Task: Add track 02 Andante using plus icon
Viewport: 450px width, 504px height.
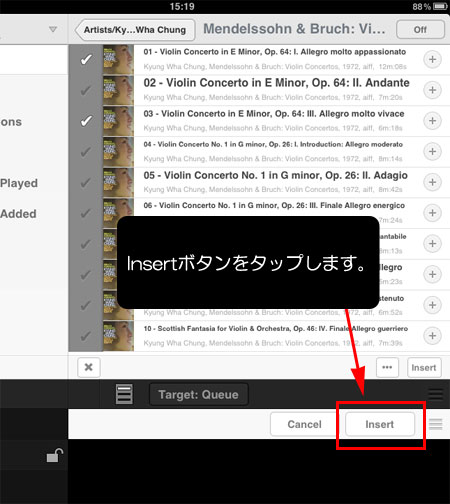Action: [x=432, y=90]
